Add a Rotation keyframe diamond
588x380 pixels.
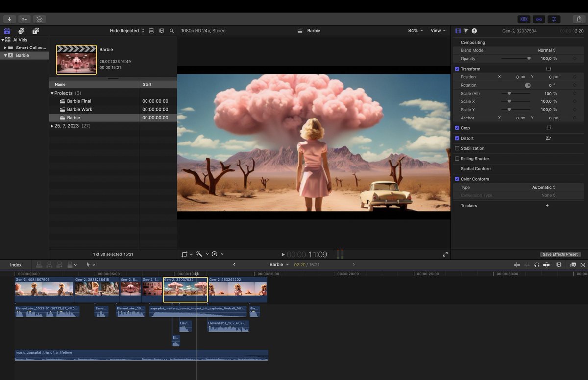pyautogui.click(x=575, y=85)
